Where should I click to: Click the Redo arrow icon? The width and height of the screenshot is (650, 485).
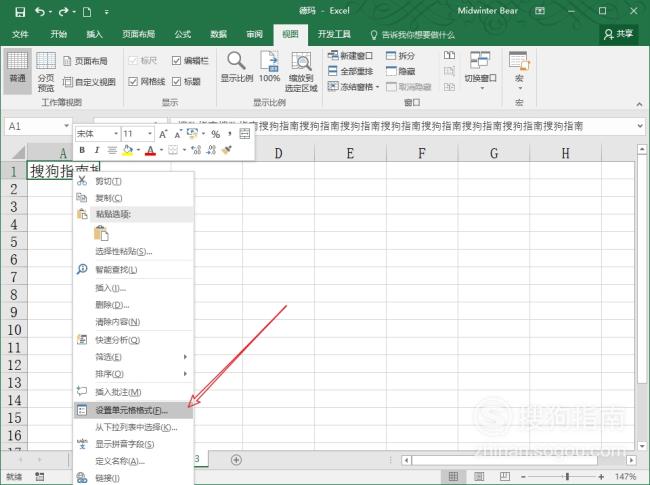coord(63,12)
